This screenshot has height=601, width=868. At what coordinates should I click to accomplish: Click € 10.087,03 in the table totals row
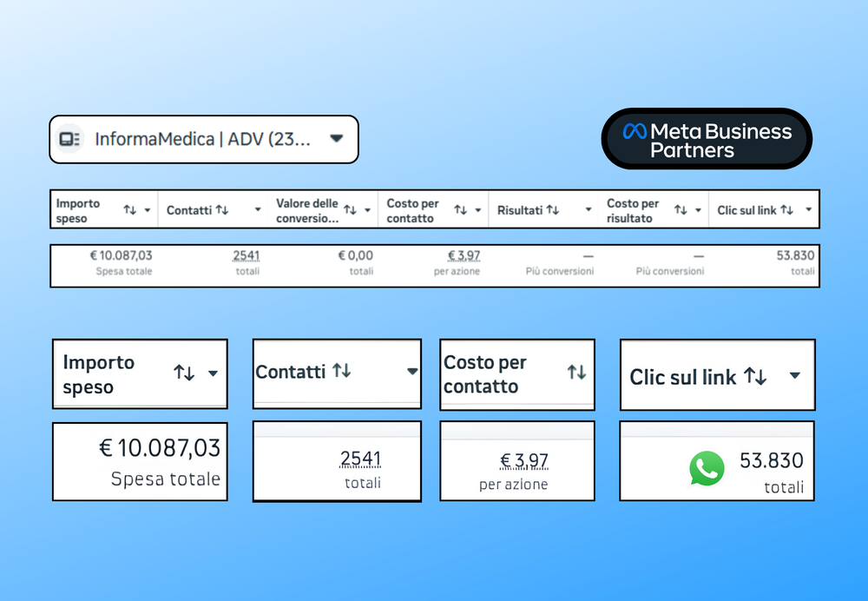coord(121,255)
